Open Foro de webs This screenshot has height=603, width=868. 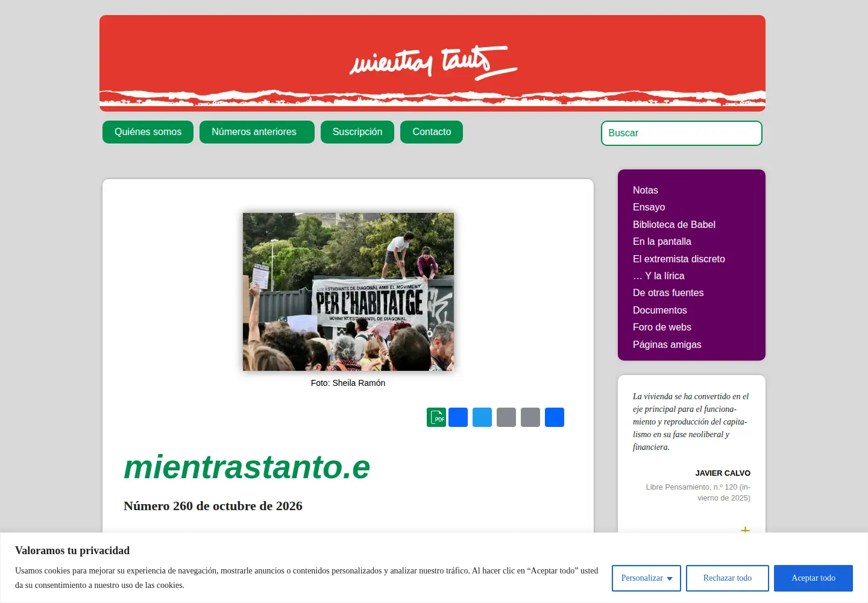[662, 327]
